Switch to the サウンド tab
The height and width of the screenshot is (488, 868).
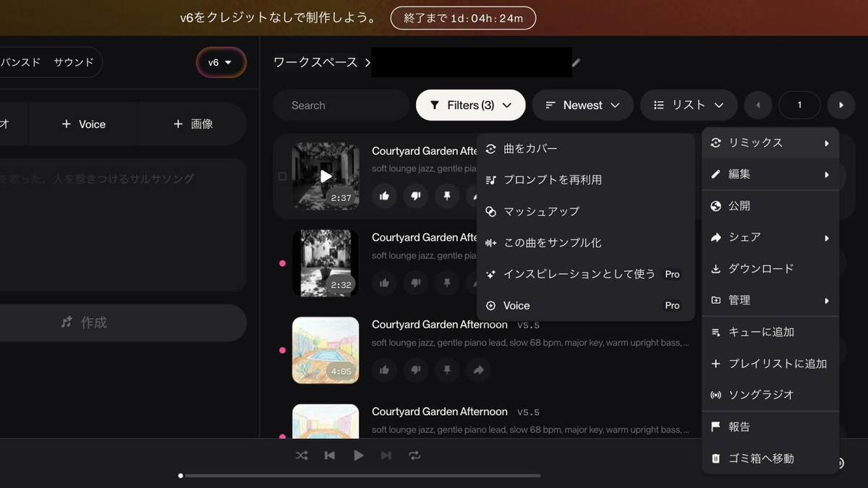pos(74,63)
